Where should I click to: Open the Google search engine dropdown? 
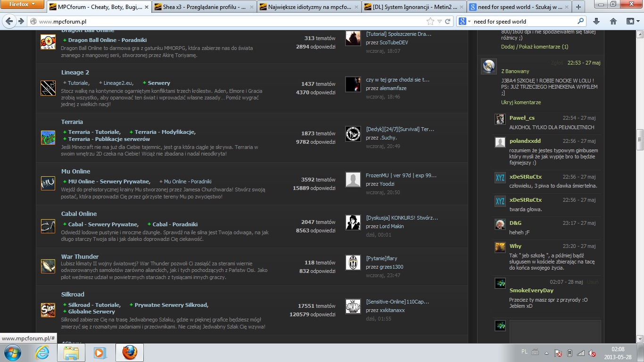click(x=464, y=21)
